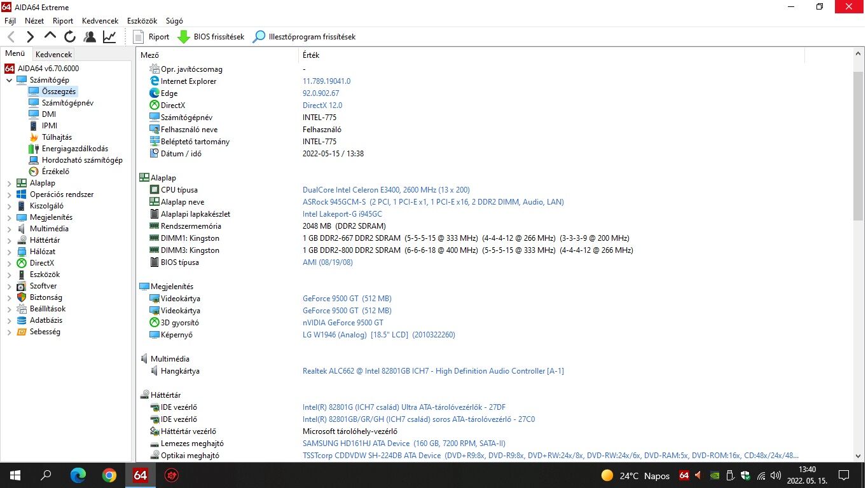The image size is (868, 488).
Task: Expand the Kiszolgáló tree node
Action: (9, 206)
